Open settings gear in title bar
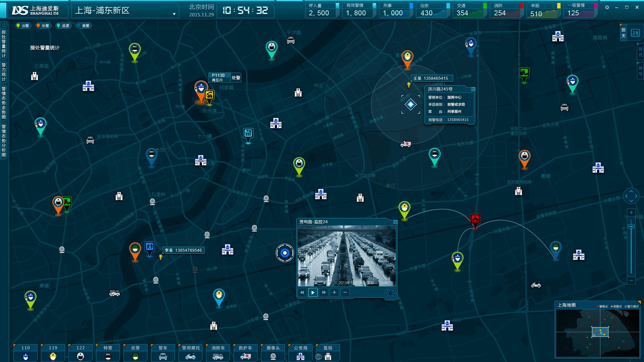Screen dimensions: 644x362 coord(607,7)
